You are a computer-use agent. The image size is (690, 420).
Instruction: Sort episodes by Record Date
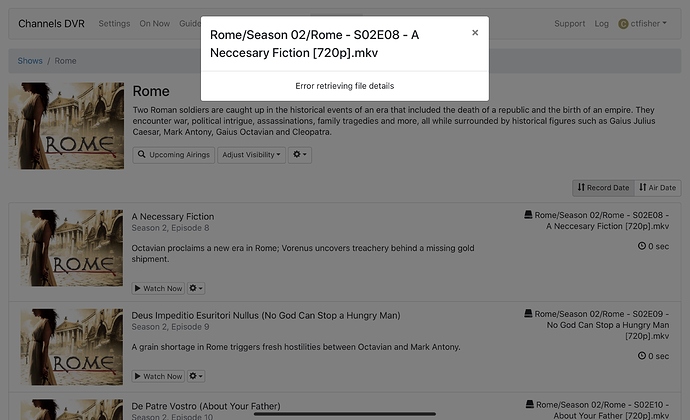603,187
